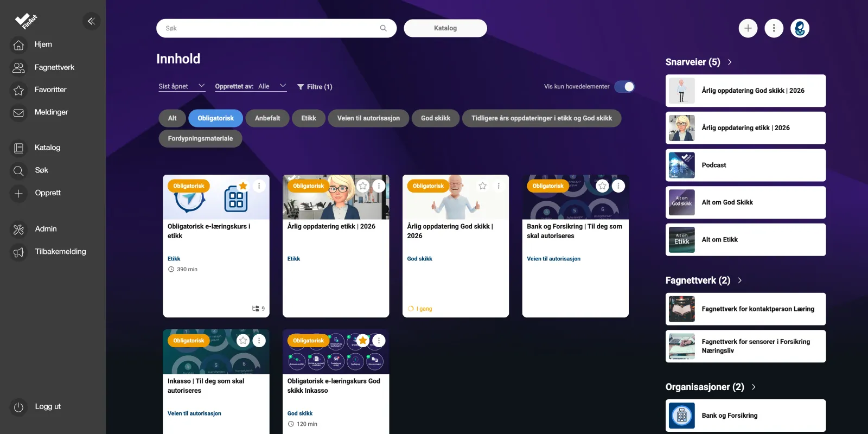
Task: Open the Årlig oppdatering God skikk 2026 shortcut thumbnail
Action: tap(682, 91)
